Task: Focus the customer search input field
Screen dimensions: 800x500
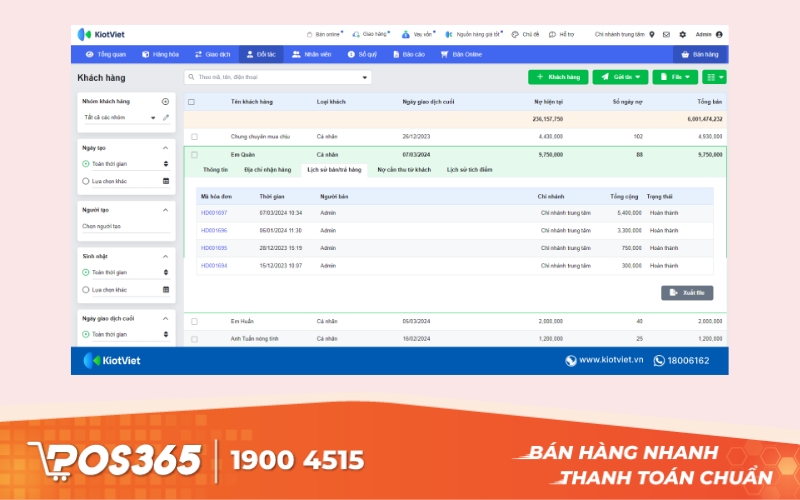Action: [x=278, y=77]
